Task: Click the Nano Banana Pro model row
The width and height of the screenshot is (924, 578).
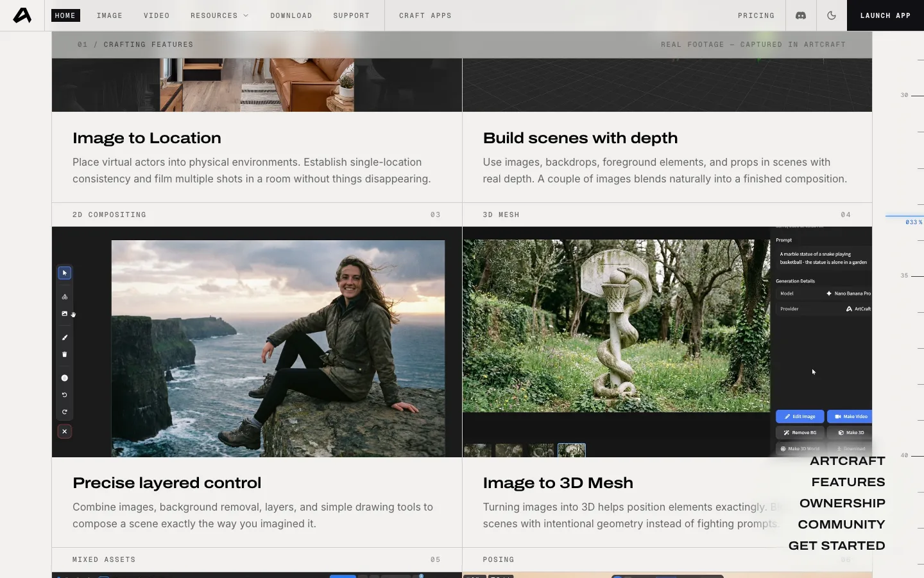Action: 824,293
